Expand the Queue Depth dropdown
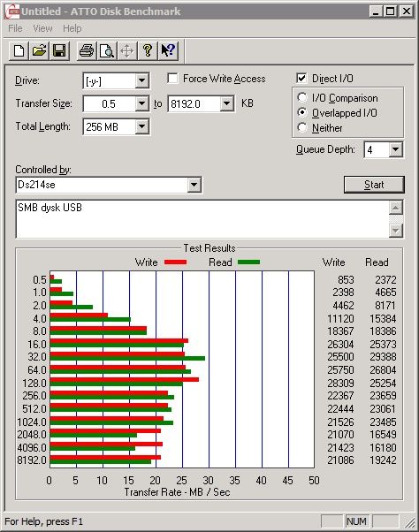The height and width of the screenshot is (532, 419). coord(395,149)
